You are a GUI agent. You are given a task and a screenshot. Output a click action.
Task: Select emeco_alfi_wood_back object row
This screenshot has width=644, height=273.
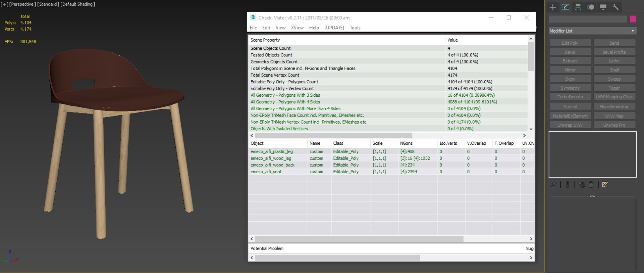pos(391,165)
